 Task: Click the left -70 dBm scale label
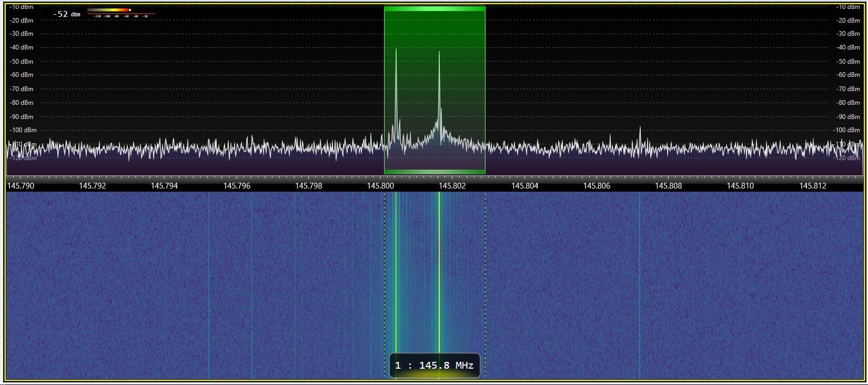coord(22,89)
